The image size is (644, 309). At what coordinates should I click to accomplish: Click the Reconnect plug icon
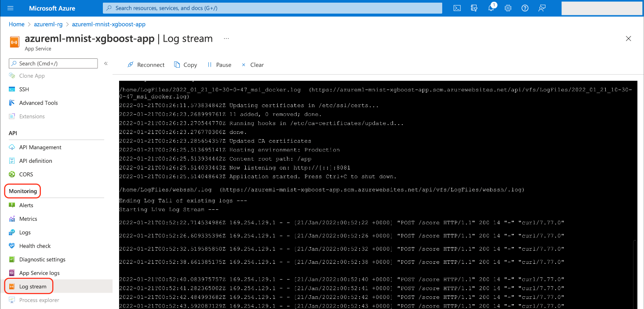130,65
